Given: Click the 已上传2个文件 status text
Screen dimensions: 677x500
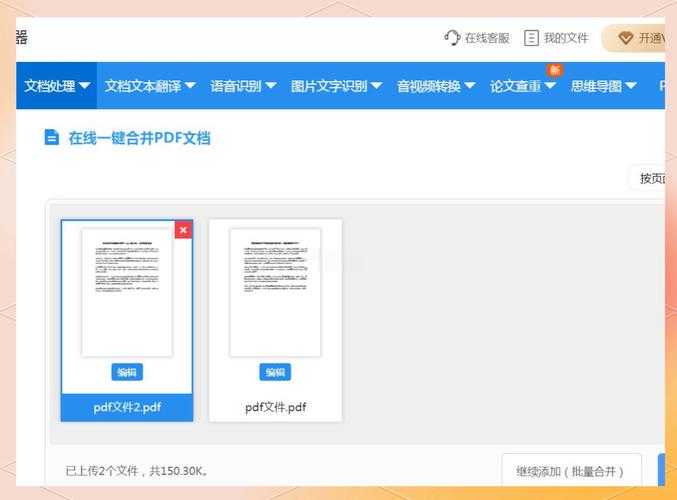Looking at the screenshot, I should pyautogui.click(x=136, y=471).
